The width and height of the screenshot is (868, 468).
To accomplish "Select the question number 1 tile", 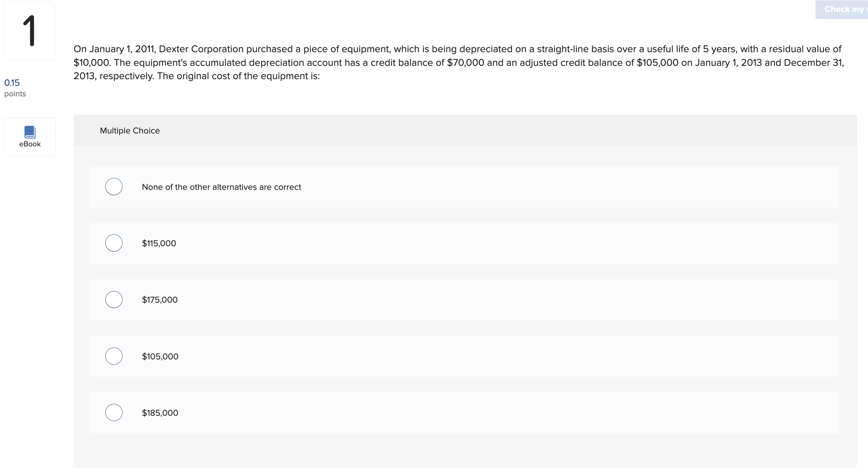I will (30, 31).
